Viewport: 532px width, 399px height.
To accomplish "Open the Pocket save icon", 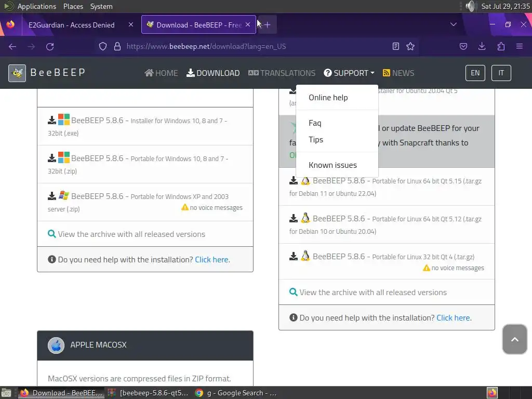I will point(463,46).
